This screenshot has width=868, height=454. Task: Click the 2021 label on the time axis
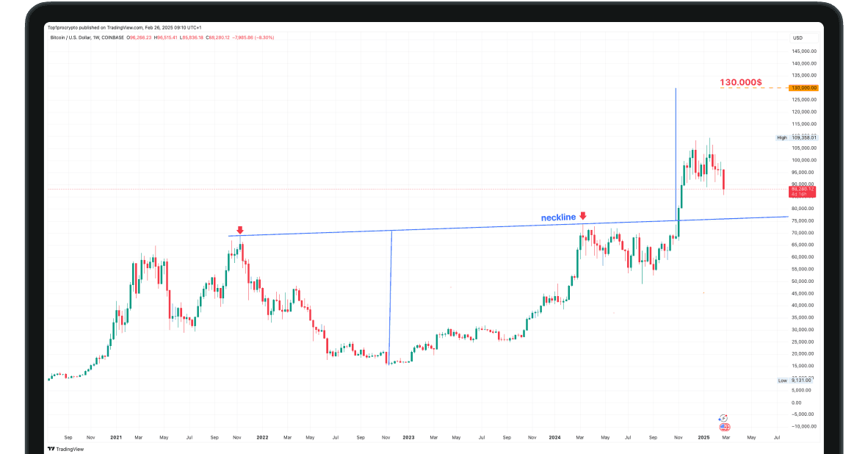(116, 437)
